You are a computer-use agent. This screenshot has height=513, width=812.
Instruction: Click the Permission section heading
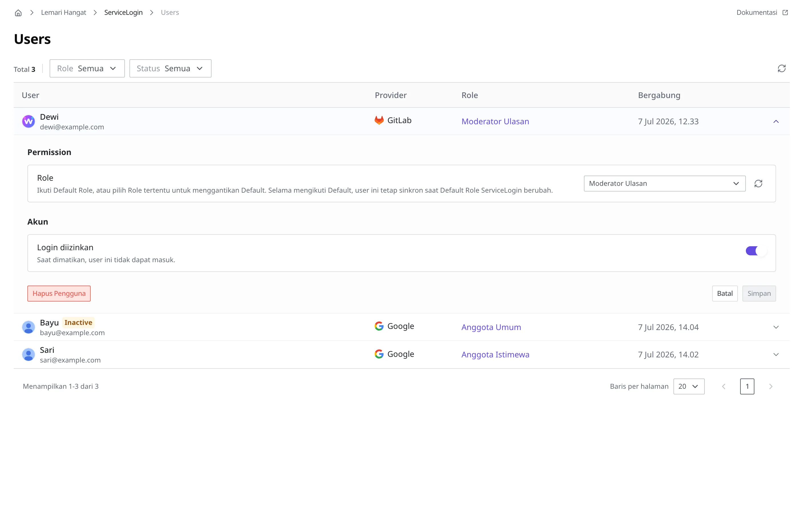click(49, 152)
